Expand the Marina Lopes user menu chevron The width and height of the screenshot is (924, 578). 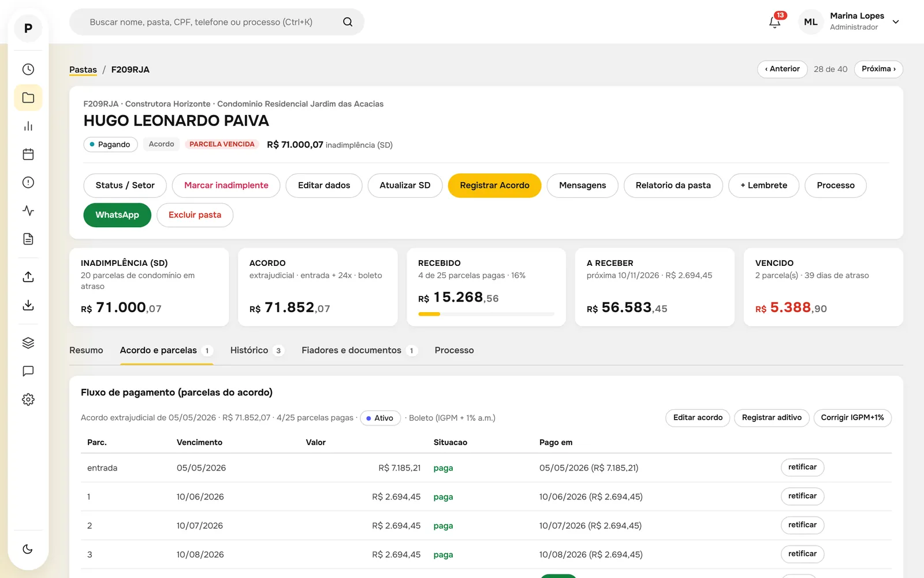[896, 22]
